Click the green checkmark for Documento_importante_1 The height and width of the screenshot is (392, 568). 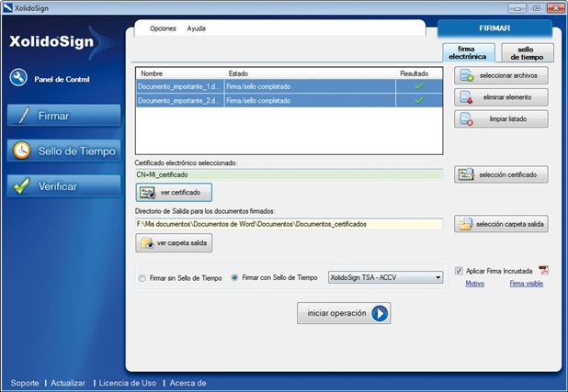(419, 86)
